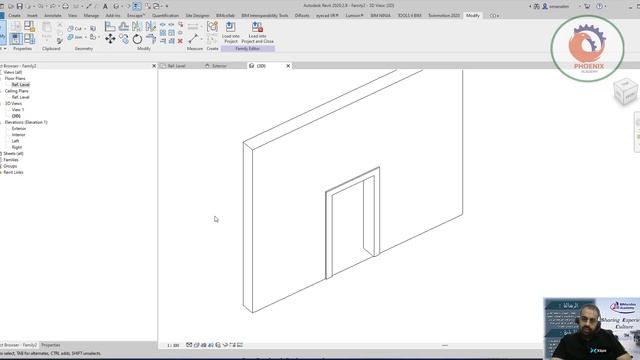Screen dimensions: 640x360
Task: Open the Quick Access toolbar customize arrow
Action: coord(167,7)
